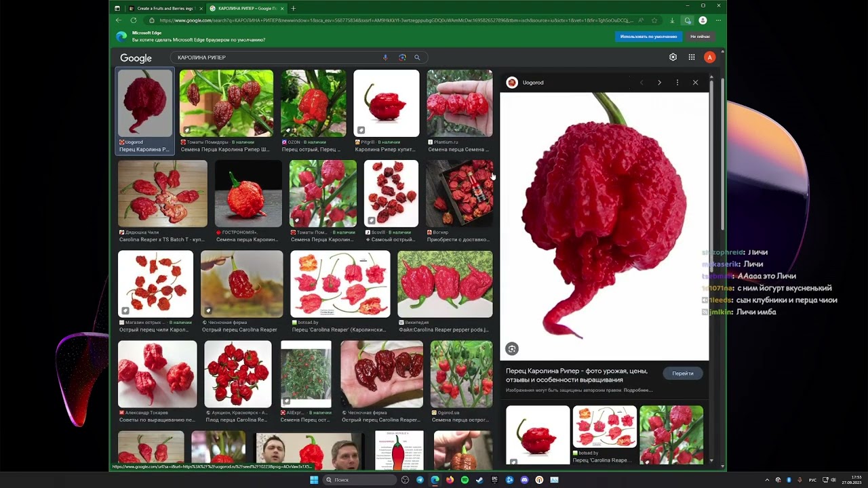Open the Дядюшка Чиля peppers thumbnail
The width and height of the screenshot is (868, 488).
163,193
